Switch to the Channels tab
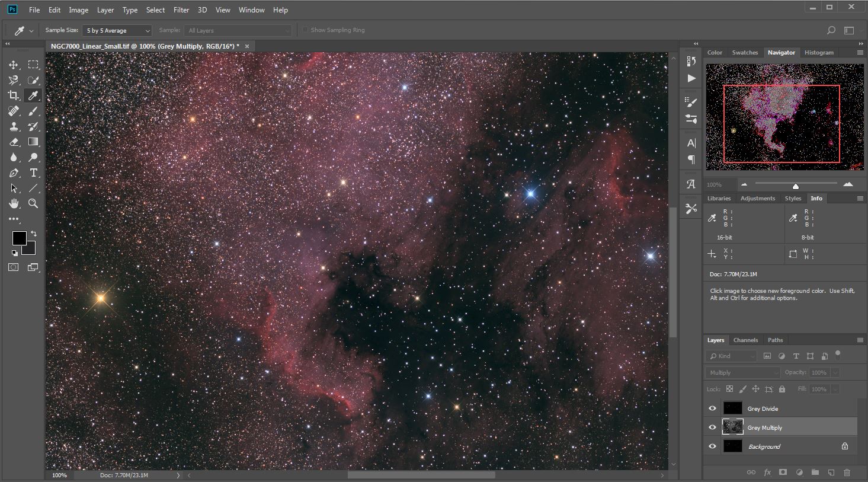Image resolution: width=868 pixels, height=482 pixels. point(745,340)
